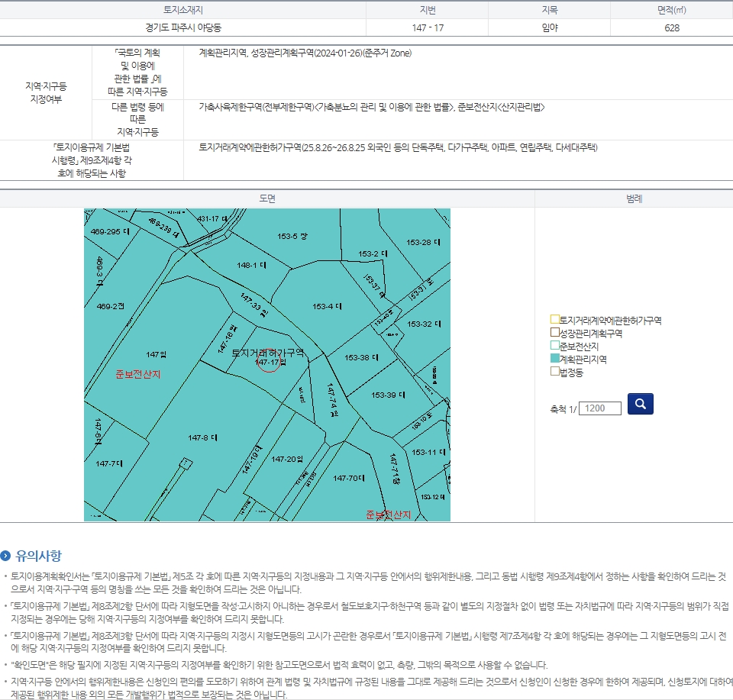
Task: Select parcel 147-8 대 on the map
Action: pos(202,437)
